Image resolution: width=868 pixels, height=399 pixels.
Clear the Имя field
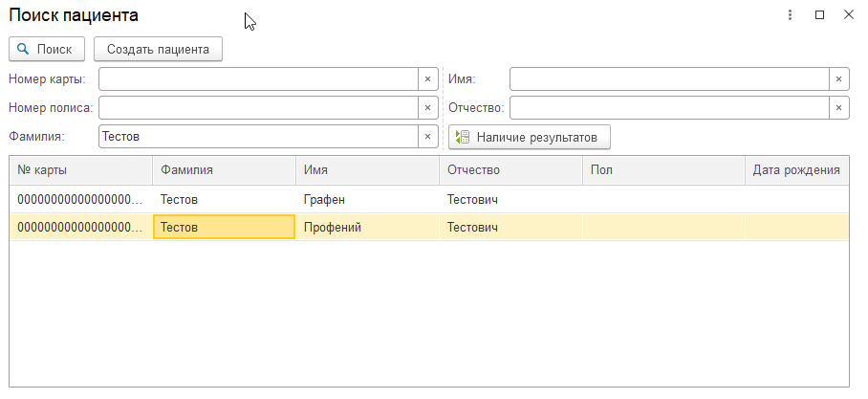838,79
